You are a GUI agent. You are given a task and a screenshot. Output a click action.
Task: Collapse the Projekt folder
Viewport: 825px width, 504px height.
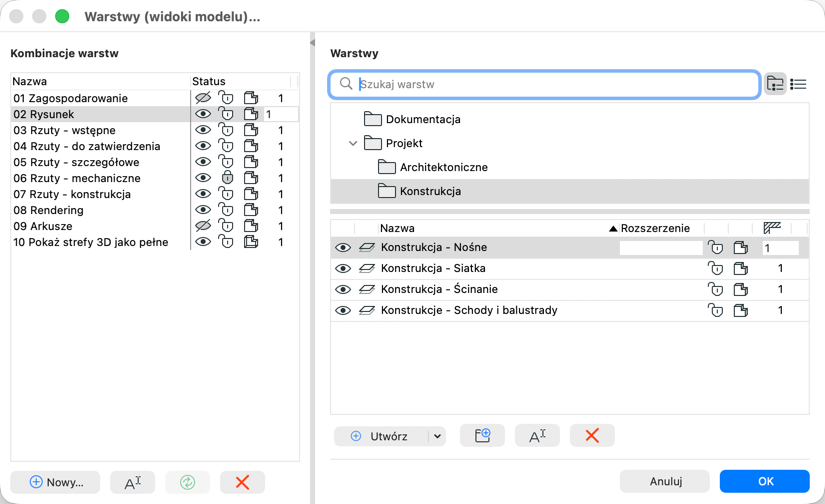[353, 143]
